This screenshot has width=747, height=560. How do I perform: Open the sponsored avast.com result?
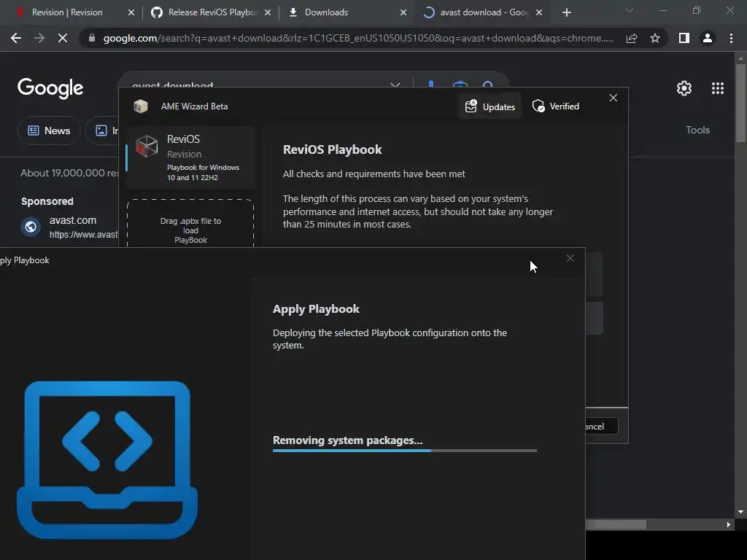coord(73,220)
